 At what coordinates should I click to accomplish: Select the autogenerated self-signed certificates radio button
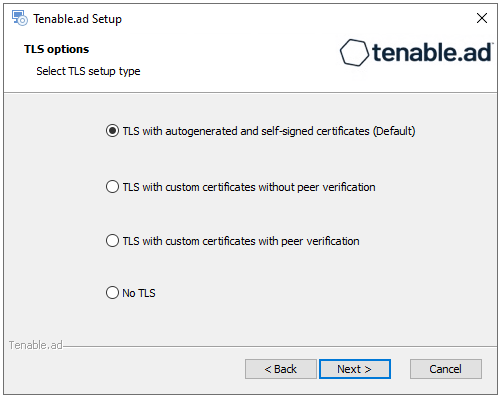[x=112, y=131]
